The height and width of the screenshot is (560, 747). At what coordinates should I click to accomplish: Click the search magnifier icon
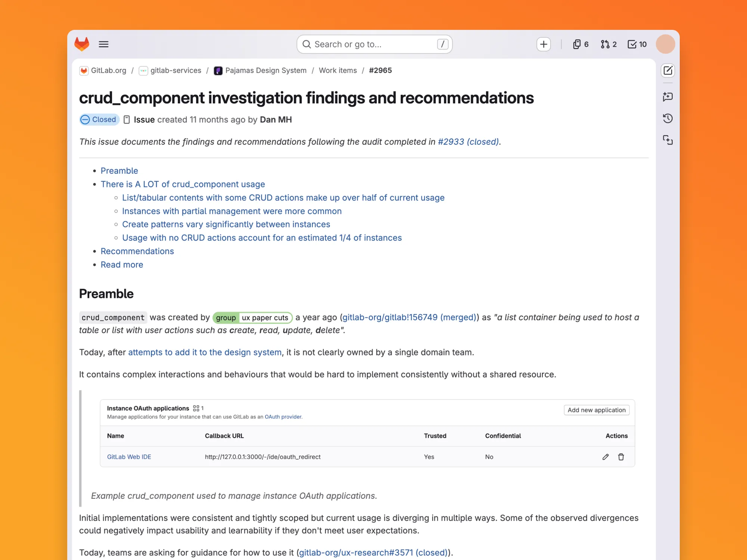[x=307, y=44]
